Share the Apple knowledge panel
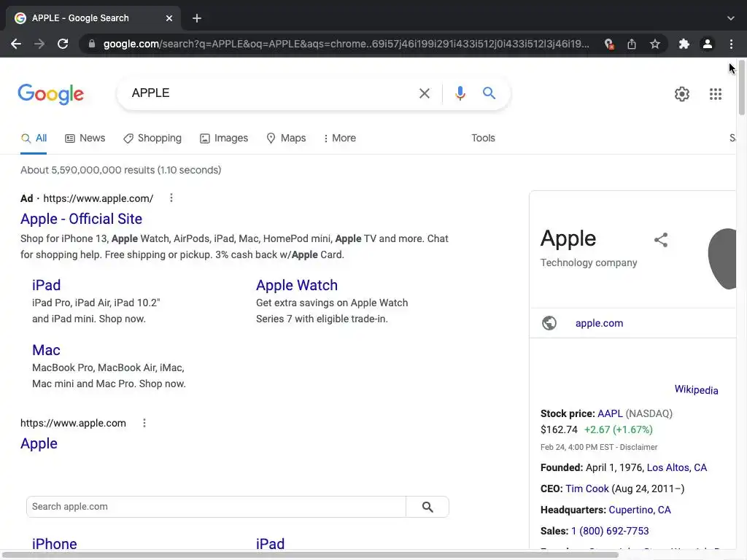Screen dimensions: 747x560 click(661, 239)
